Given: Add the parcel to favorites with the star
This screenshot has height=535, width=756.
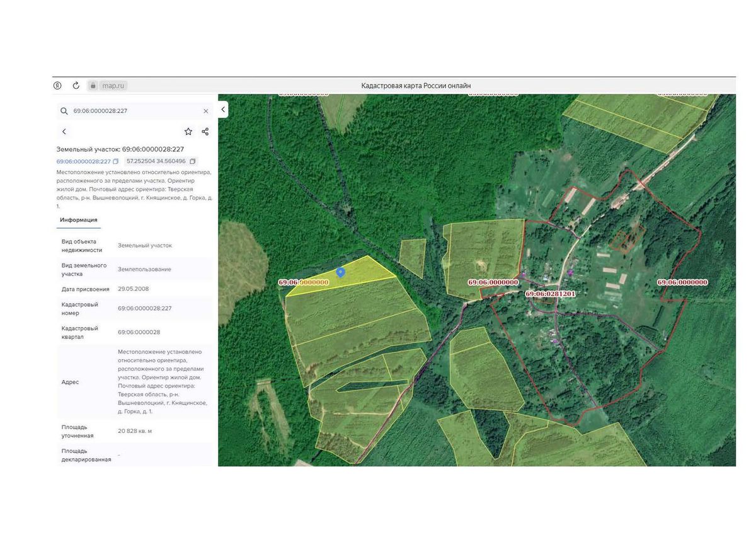Looking at the screenshot, I should point(188,132).
